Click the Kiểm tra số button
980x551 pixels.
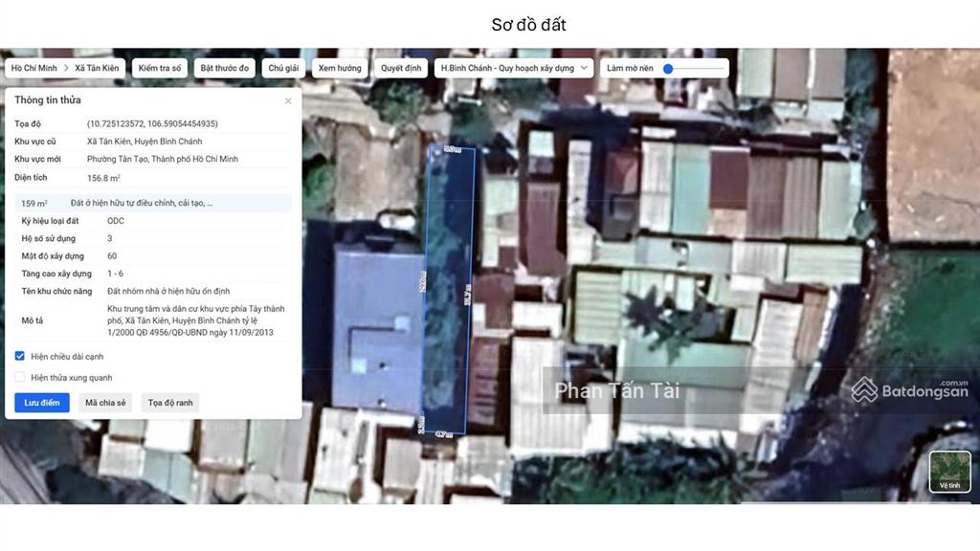pyautogui.click(x=160, y=69)
